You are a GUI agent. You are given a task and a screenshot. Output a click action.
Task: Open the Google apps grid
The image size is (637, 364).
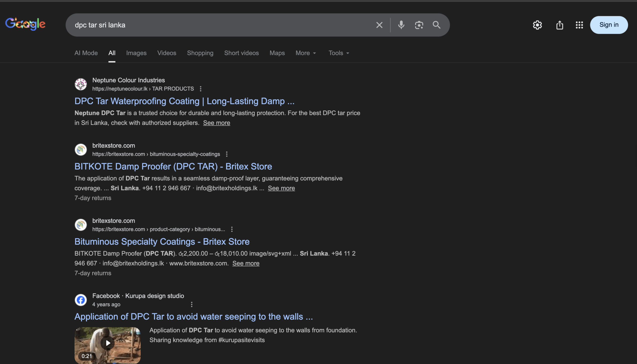[x=579, y=25]
